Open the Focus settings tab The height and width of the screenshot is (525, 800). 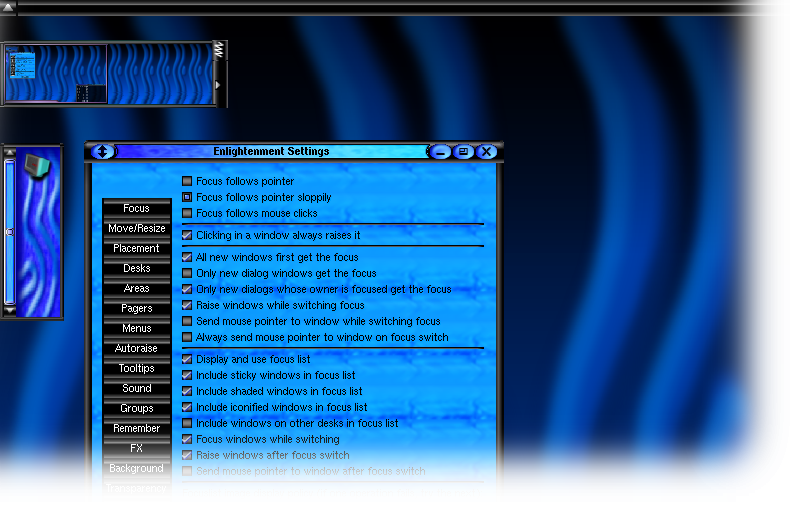(136, 208)
